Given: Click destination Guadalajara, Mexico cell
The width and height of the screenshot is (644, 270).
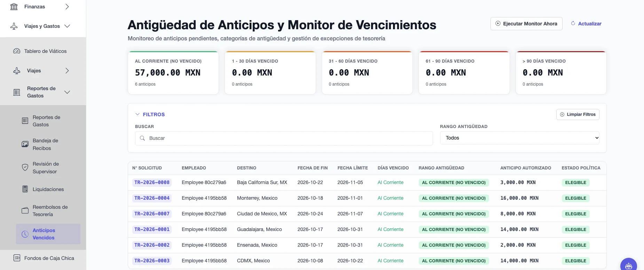Looking at the screenshot, I should 259,230.
